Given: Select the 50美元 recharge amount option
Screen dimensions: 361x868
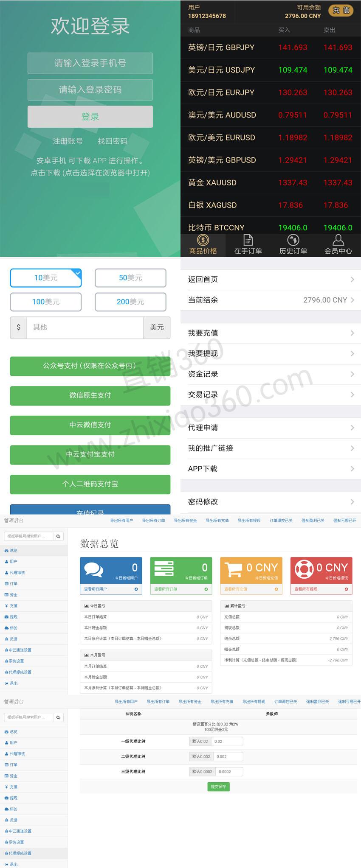Looking at the screenshot, I should [x=130, y=278].
